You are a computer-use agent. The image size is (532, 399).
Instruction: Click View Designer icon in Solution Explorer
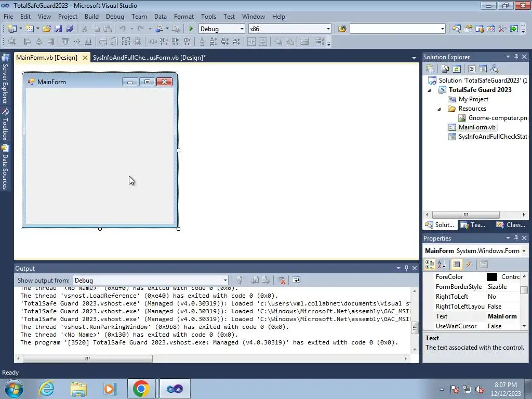click(x=483, y=69)
